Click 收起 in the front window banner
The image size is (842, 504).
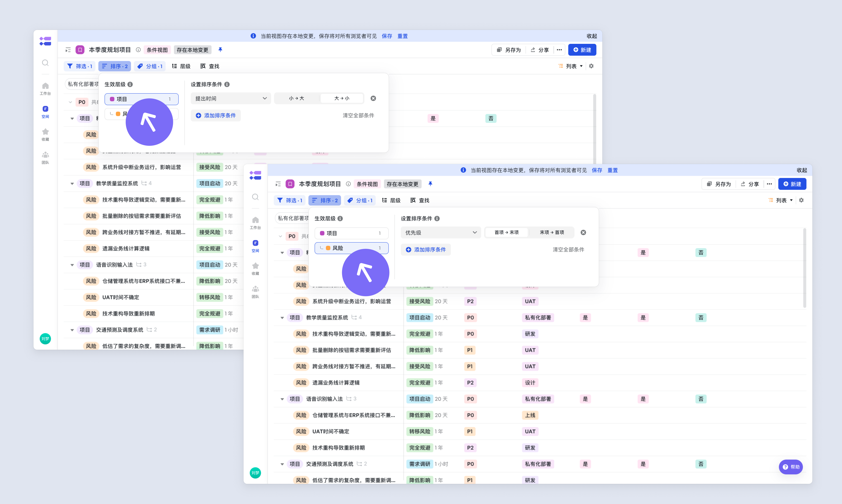pos(802,170)
